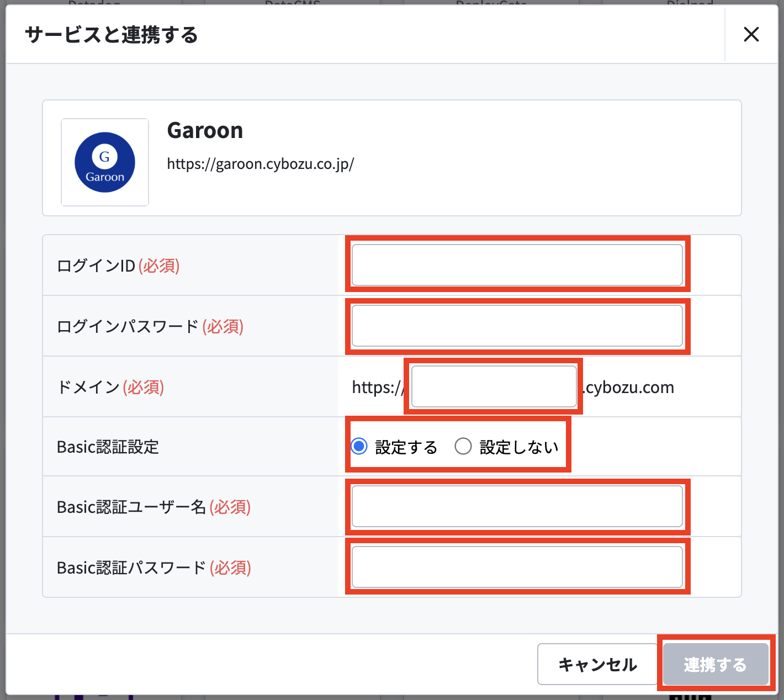This screenshot has height=700, width=784.
Task: Click the https://garoon.cybozu.co.jp/ URL text
Action: pyautogui.click(x=261, y=164)
